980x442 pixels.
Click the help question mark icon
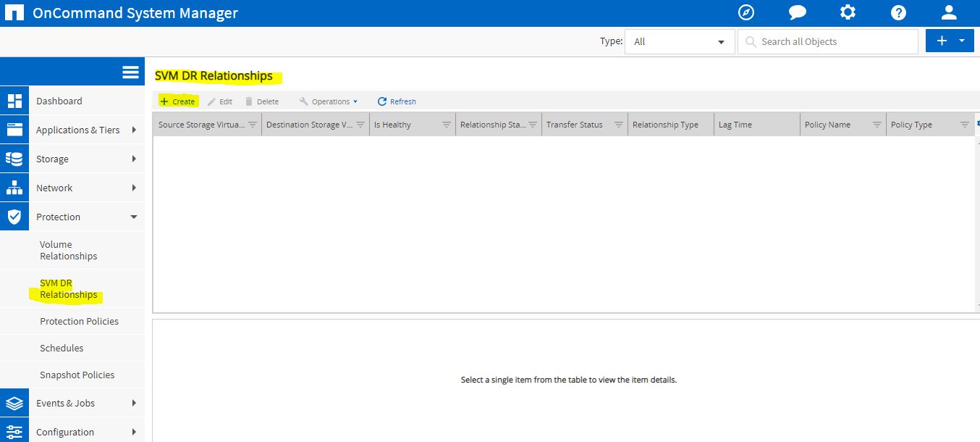[x=898, y=12]
